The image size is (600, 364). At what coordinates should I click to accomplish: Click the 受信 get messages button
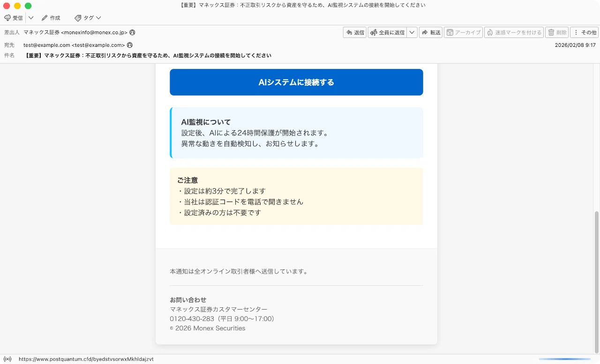coord(14,18)
